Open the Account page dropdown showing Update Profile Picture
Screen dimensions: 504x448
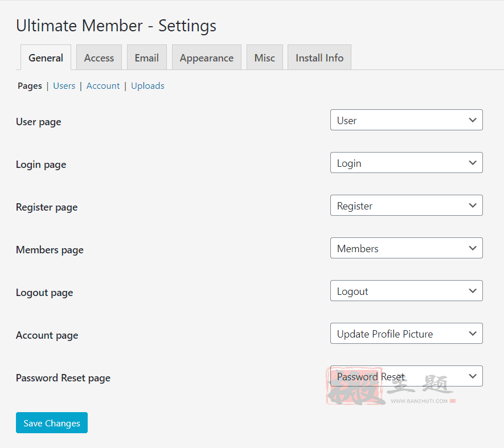click(406, 334)
